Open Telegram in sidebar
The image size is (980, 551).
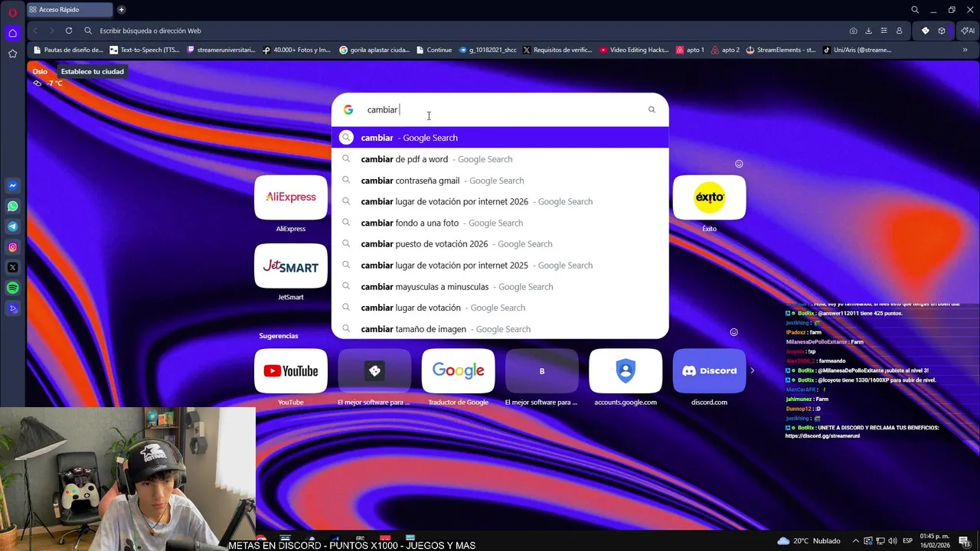(x=12, y=227)
